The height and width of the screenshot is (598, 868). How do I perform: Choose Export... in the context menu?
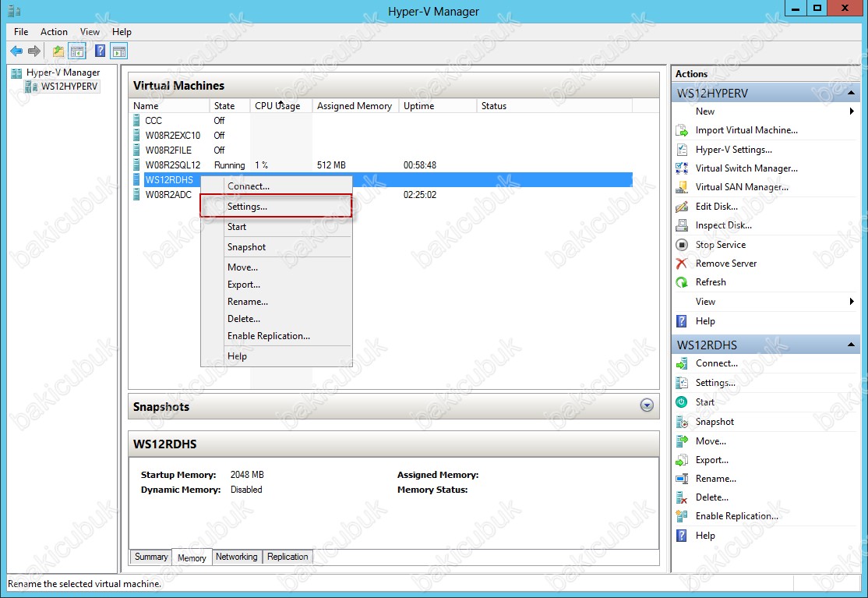coord(276,285)
